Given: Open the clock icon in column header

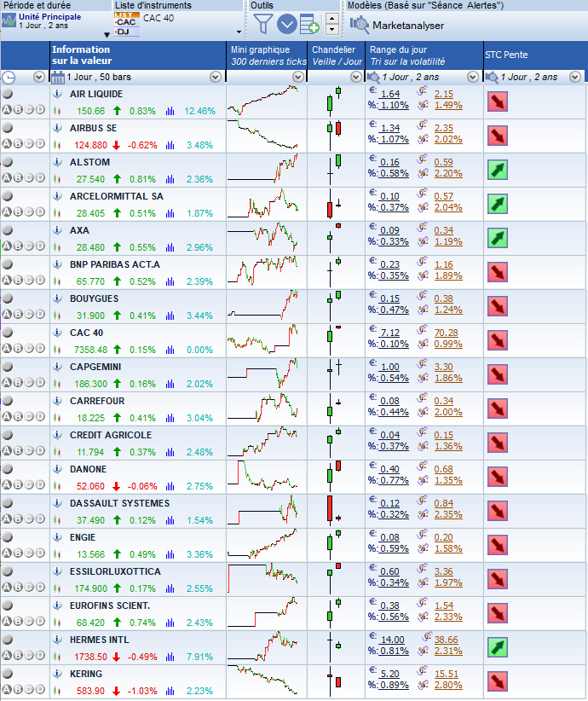Looking at the screenshot, I should 9,78.
